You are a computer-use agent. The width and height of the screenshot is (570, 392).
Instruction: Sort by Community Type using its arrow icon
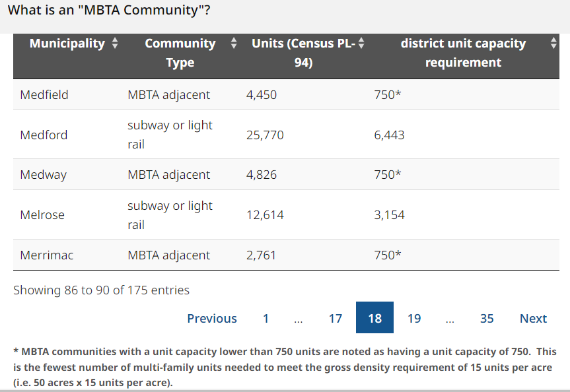[233, 44]
